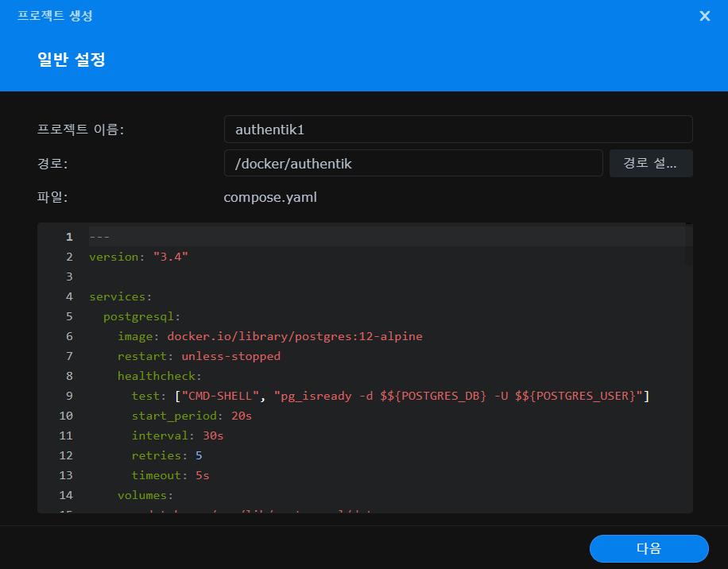The width and height of the screenshot is (728, 569).
Task: Click the start_period: 20s line
Action: pos(192,416)
